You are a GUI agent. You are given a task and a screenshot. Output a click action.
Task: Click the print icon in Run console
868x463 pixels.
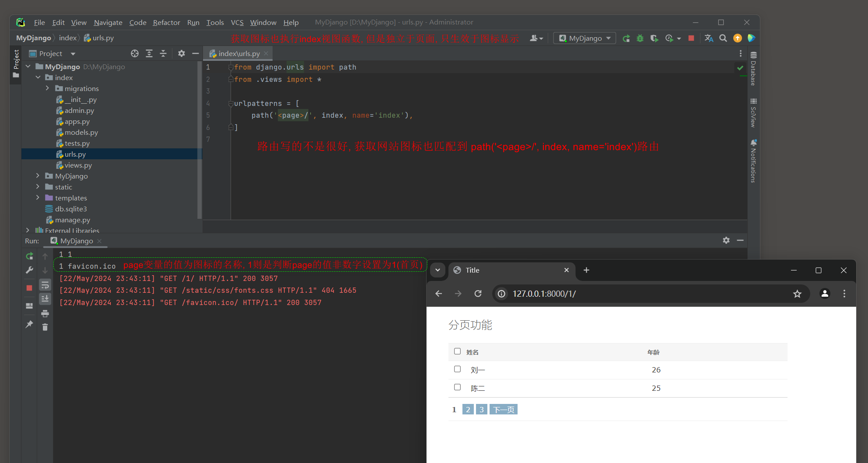tap(45, 313)
